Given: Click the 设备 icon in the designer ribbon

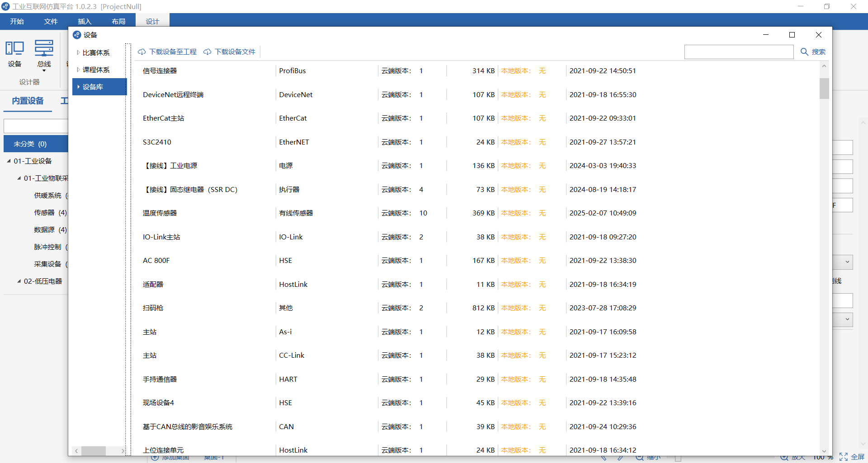Looking at the screenshot, I should pyautogui.click(x=14, y=48).
